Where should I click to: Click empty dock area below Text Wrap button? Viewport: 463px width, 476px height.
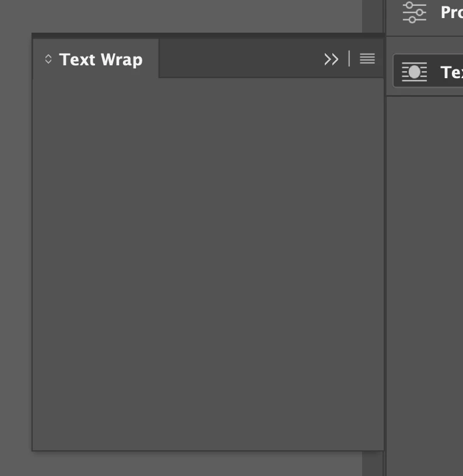pos(425,285)
